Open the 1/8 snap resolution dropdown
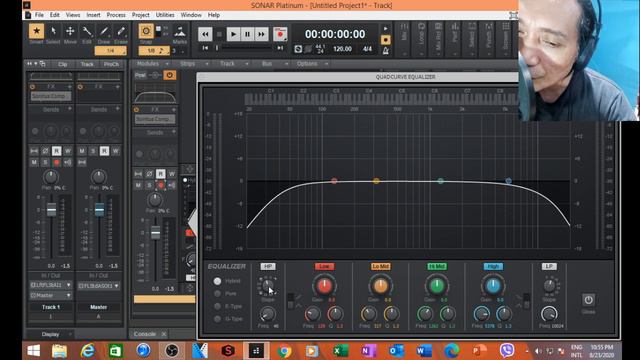The width and height of the screenshot is (640, 360). tap(154, 51)
